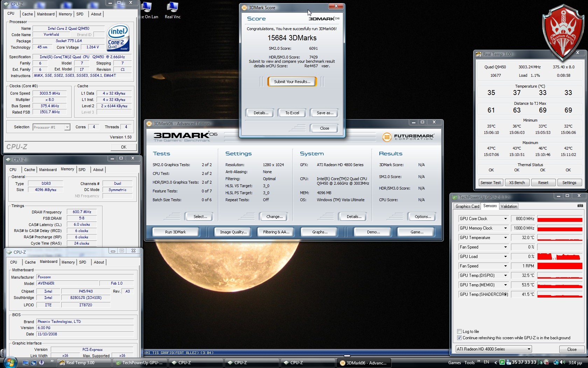Click To Excel button in score dialog
The width and height of the screenshot is (588, 368).
coord(292,113)
